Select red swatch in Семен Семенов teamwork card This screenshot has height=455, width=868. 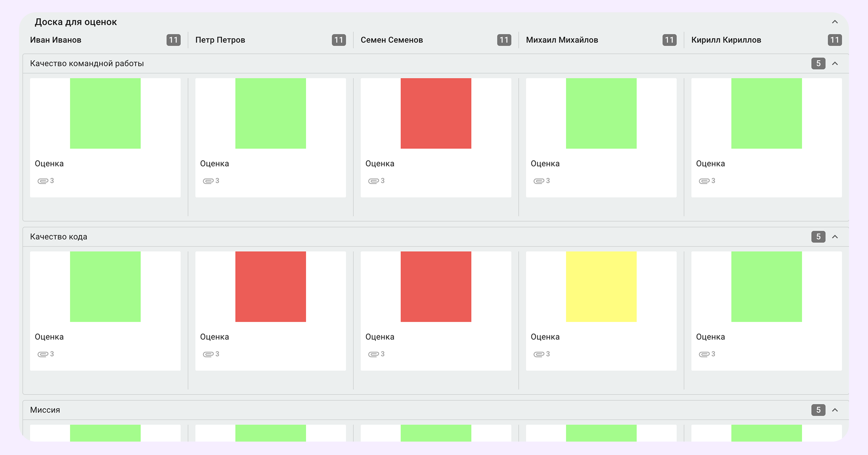(x=435, y=113)
